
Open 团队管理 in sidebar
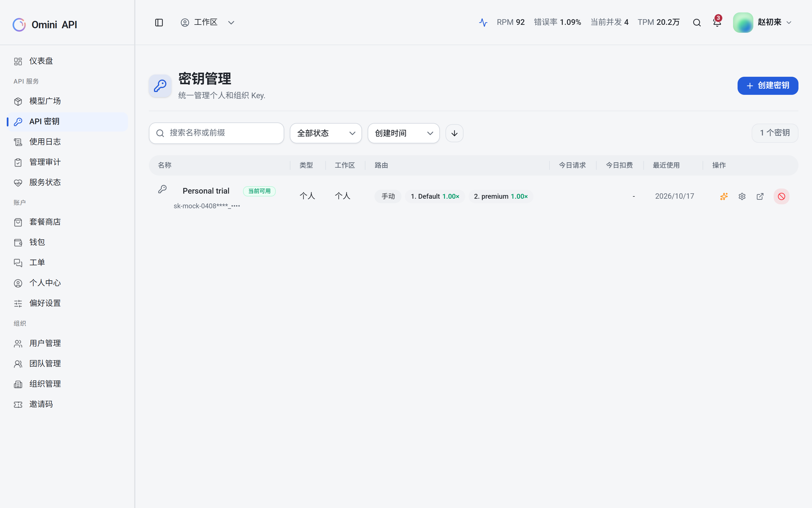tap(67, 364)
